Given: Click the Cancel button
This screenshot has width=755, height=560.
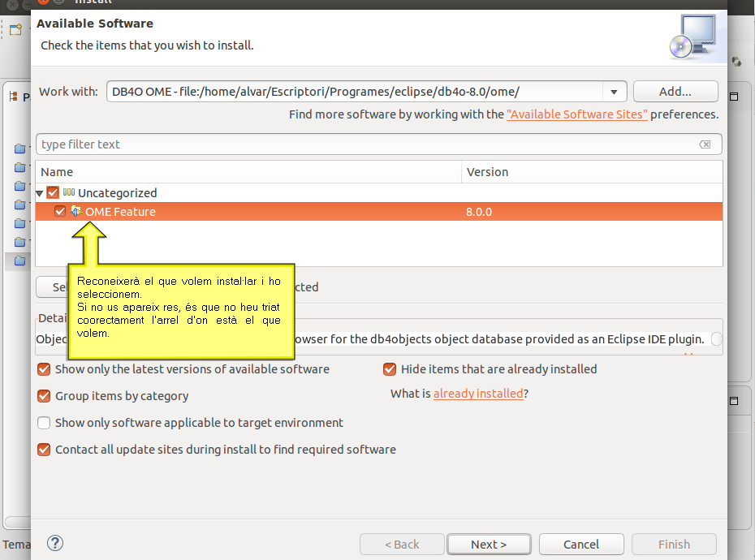Looking at the screenshot, I should click(x=581, y=544).
